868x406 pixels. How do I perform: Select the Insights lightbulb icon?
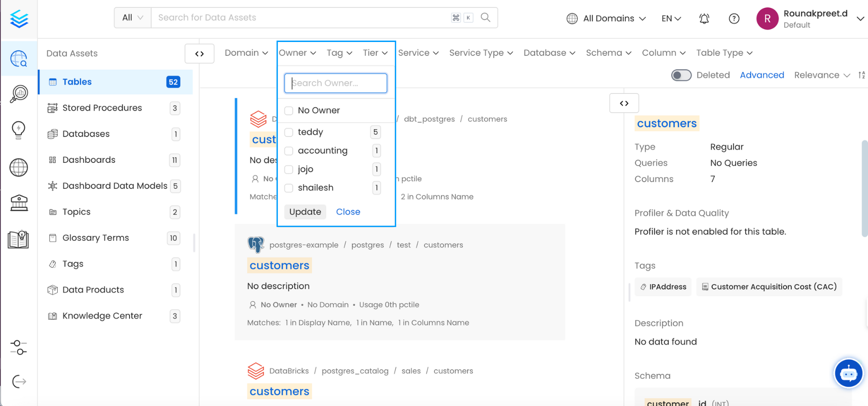[x=18, y=130]
